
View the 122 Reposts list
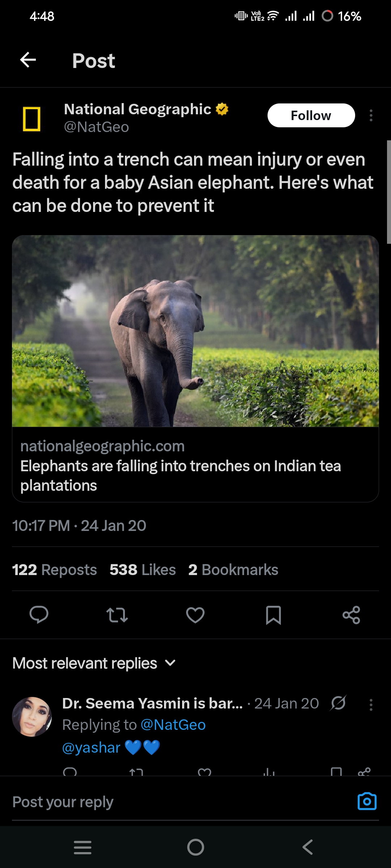point(55,570)
